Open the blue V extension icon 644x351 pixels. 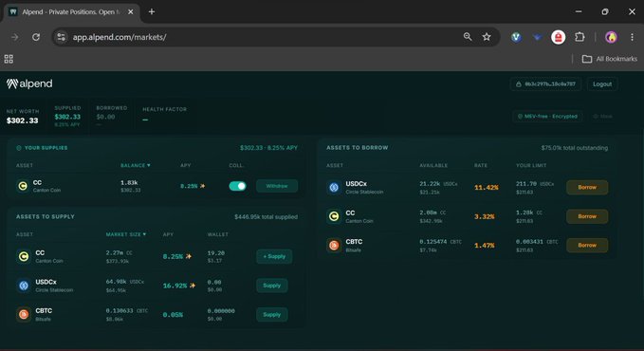(x=516, y=37)
